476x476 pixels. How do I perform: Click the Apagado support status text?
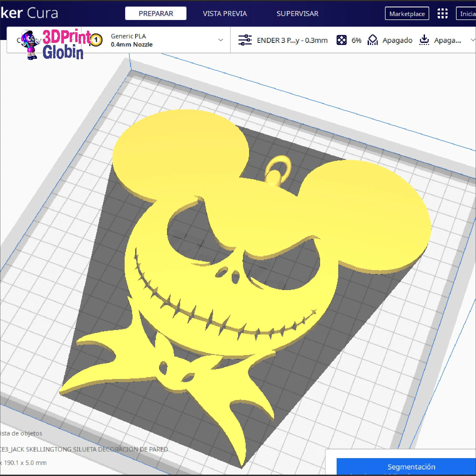pos(397,40)
